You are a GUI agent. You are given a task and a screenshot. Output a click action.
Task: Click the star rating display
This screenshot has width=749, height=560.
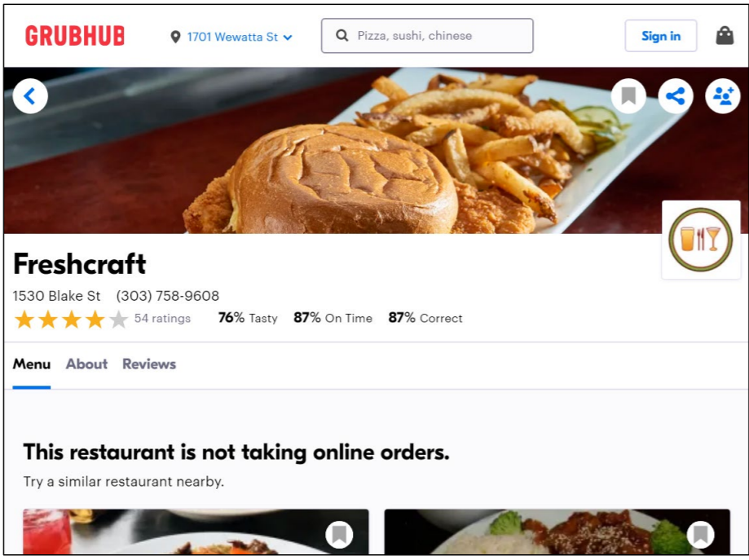point(71,320)
